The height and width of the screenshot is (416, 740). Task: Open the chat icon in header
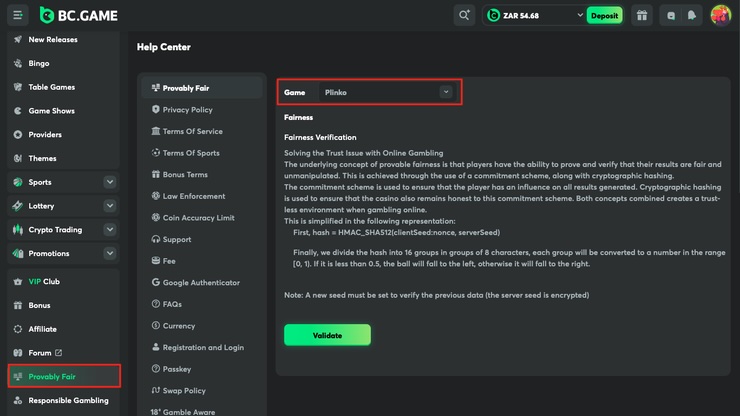pos(671,15)
